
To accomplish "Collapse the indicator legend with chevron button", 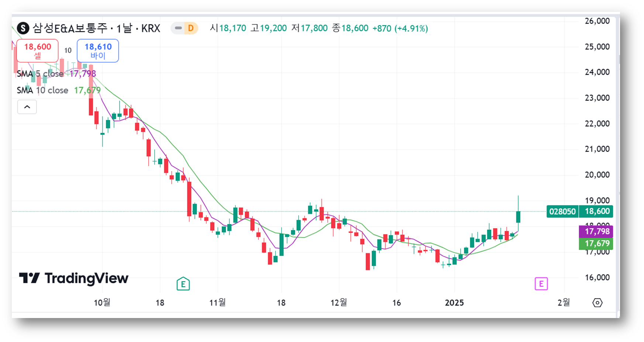I will click(27, 107).
